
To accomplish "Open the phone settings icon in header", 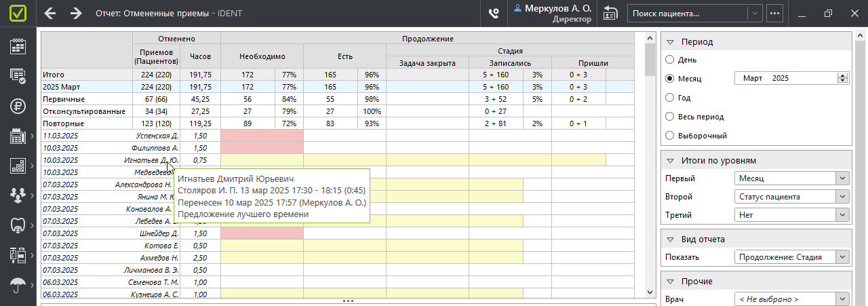I will coord(494,13).
